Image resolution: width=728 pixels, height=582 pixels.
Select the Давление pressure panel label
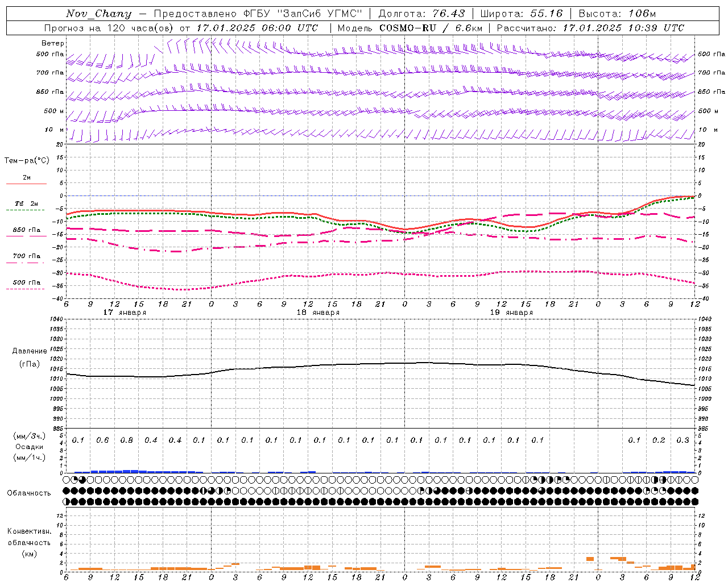point(29,351)
